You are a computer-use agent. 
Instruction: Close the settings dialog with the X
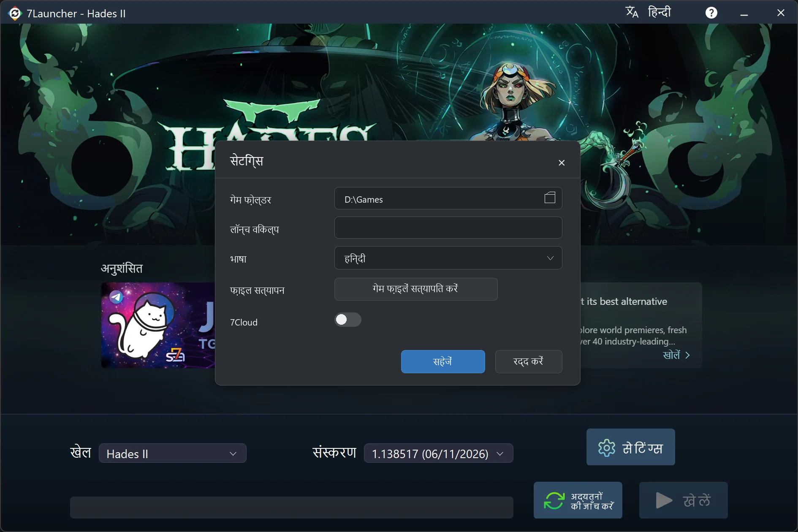pyautogui.click(x=562, y=163)
